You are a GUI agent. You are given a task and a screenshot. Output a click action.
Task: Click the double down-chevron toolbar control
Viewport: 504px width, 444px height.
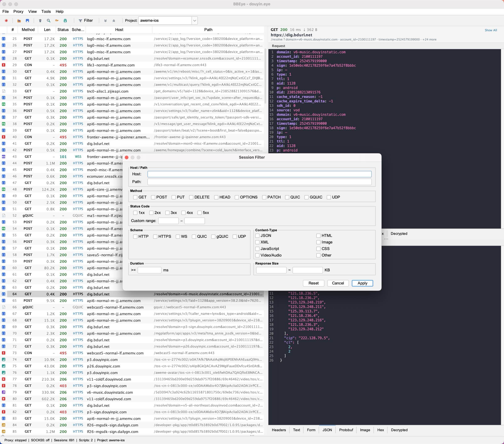106,20
